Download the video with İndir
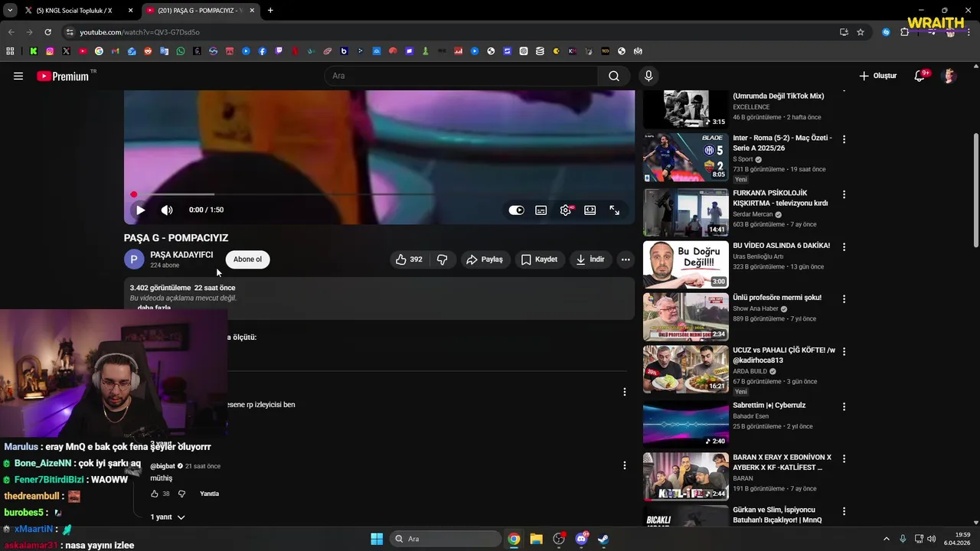Screen dimensions: 980x551 pos(590,259)
